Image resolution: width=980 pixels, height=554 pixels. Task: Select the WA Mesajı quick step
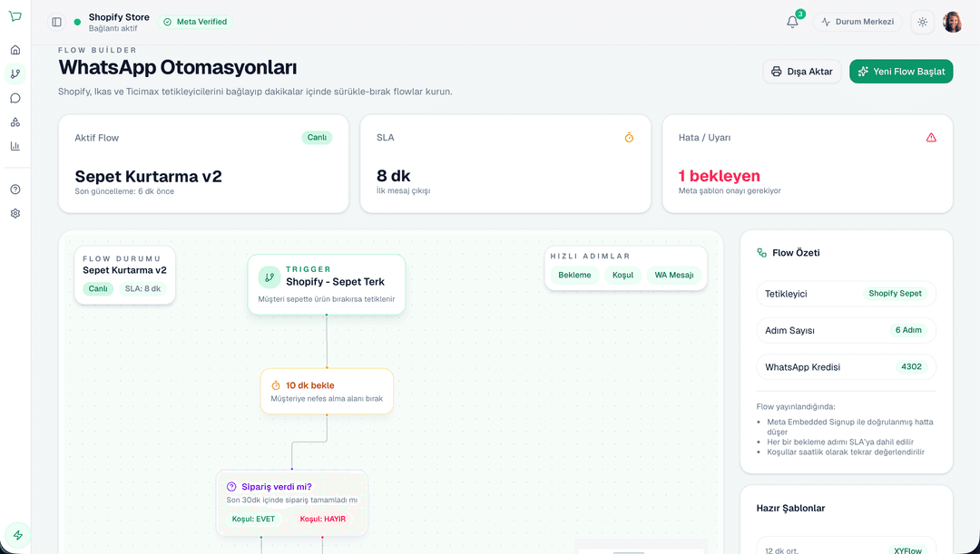674,274
